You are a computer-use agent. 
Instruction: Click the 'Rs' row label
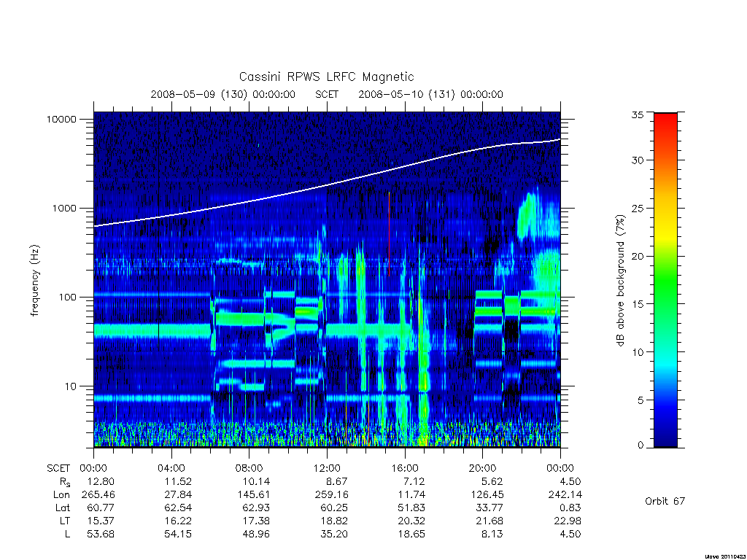click(x=65, y=482)
